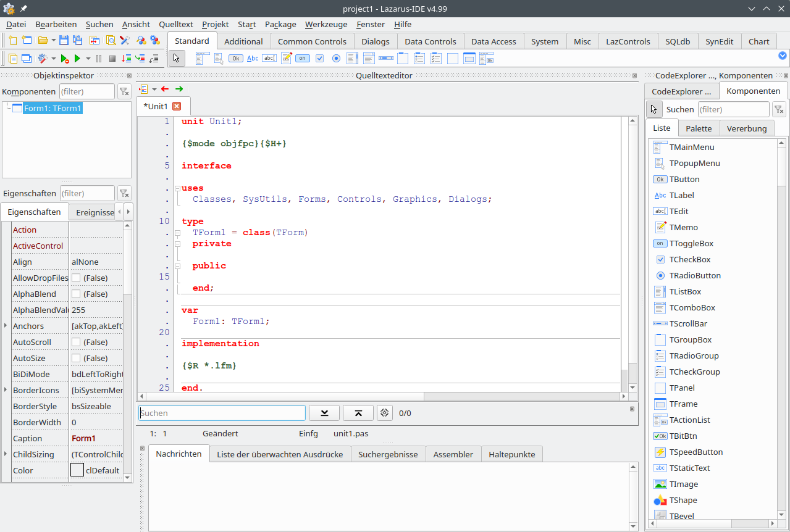Image resolution: width=790 pixels, height=532 pixels.
Task: Click the Pause debugger icon
Action: coord(99,59)
